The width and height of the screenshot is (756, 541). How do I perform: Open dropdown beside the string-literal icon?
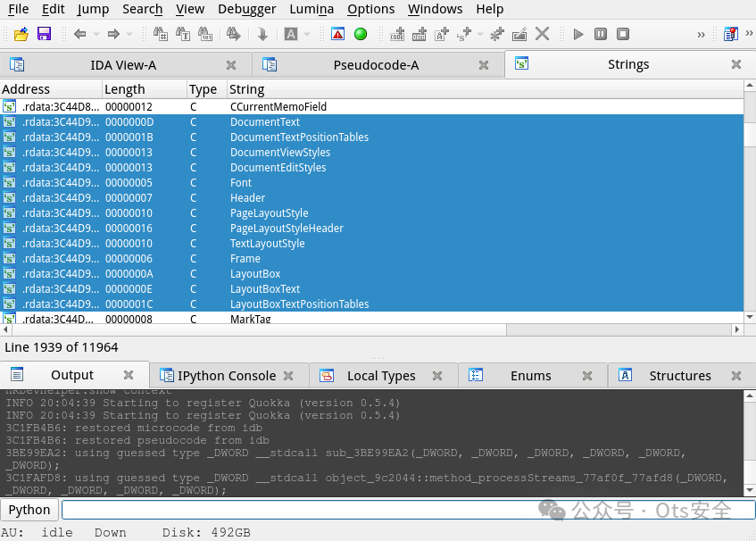(x=479, y=34)
